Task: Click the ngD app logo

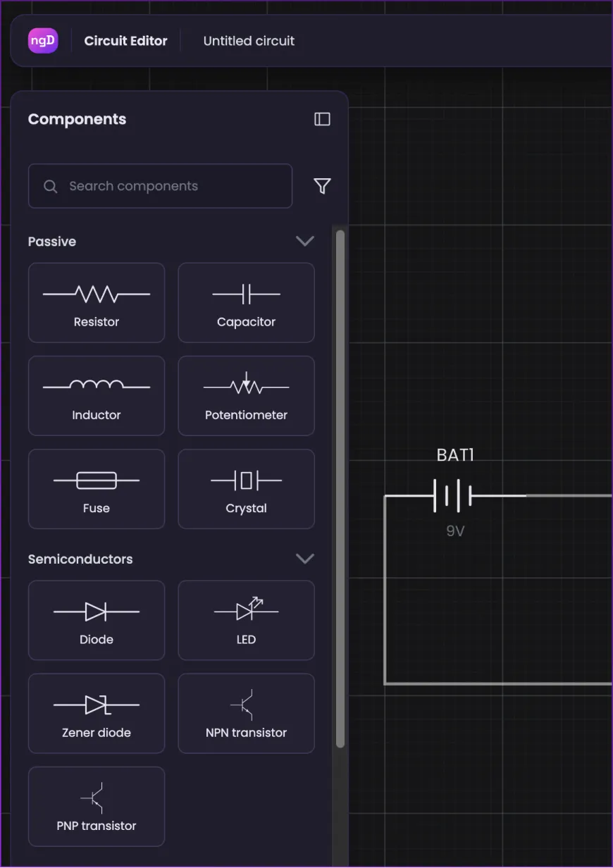Action: (42, 41)
